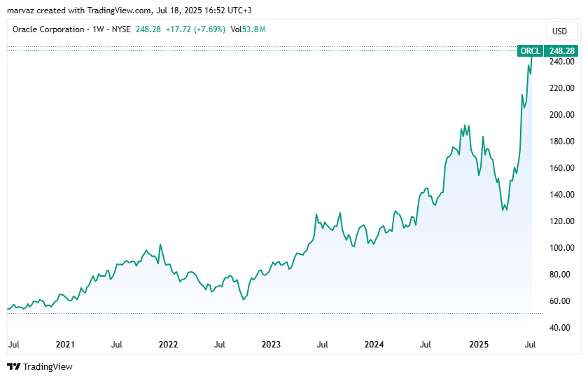588x379 pixels.
Task: Click the Oracle Corporation symbol title
Action: click(48, 29)
